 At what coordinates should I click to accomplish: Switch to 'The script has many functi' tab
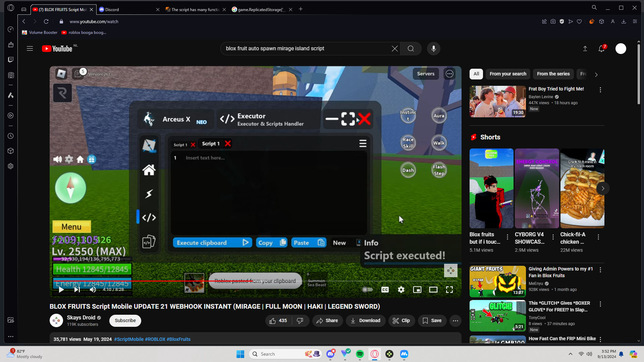(x=196, y=9)
